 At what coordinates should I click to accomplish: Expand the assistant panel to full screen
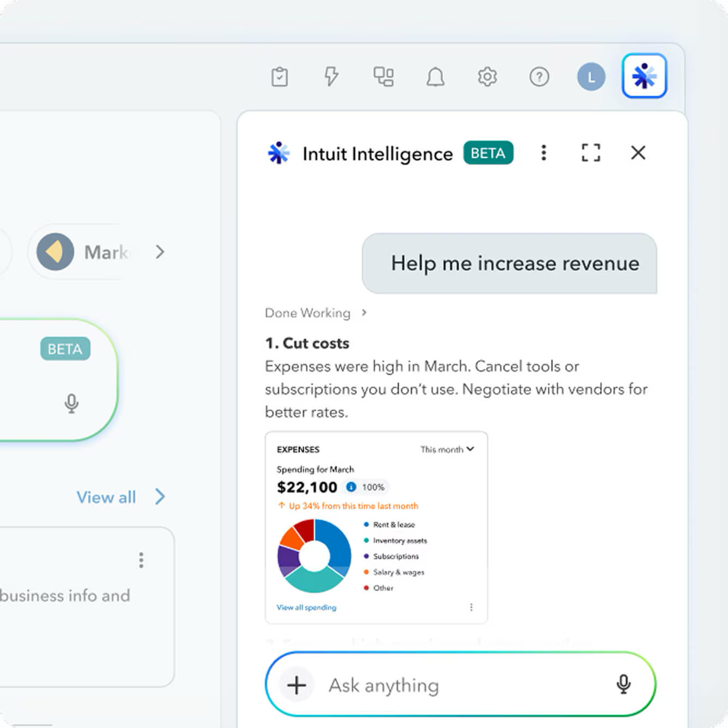(x=591, y=153)
